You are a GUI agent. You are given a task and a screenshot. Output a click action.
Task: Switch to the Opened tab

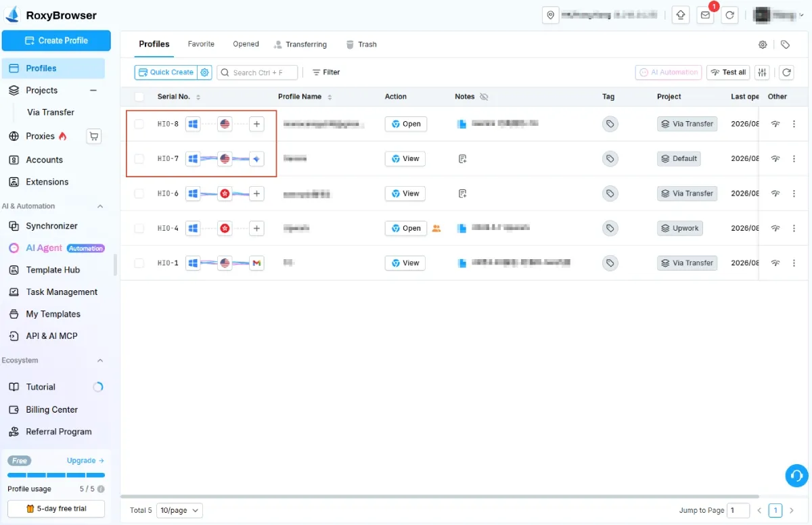246,44
